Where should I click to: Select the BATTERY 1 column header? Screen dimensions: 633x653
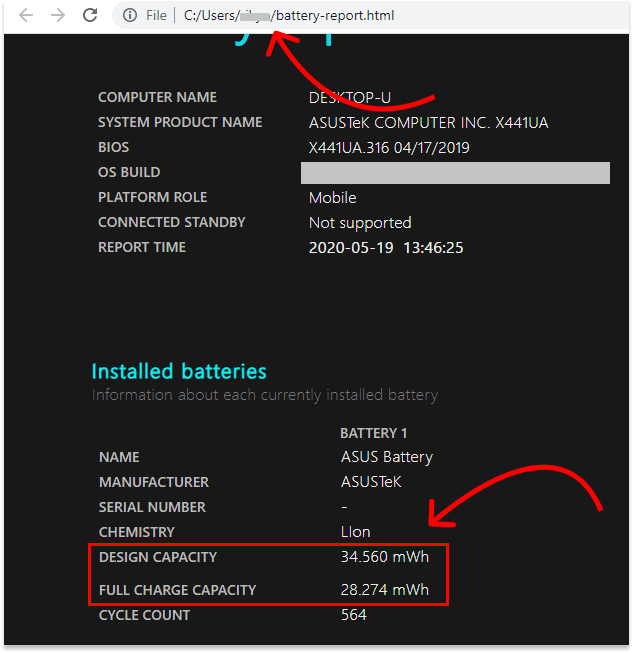pos(374,434)
